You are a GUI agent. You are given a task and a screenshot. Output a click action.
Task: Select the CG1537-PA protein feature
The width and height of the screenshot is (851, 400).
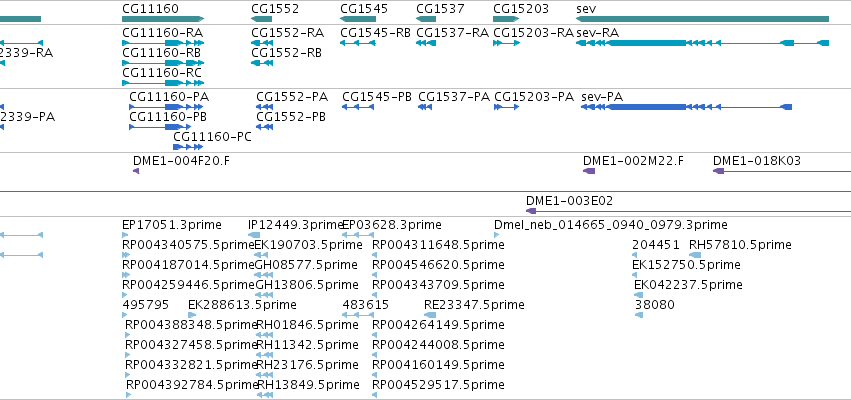[425, 107]
